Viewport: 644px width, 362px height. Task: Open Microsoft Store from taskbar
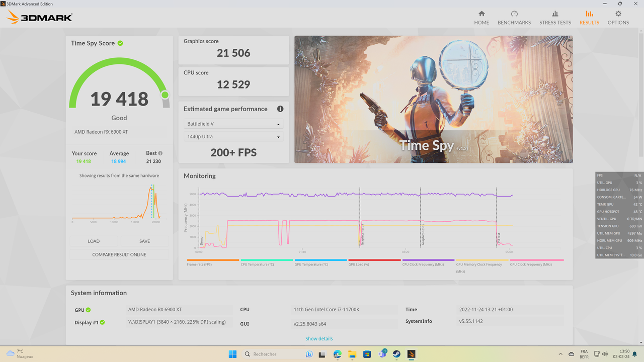point(367,354)
